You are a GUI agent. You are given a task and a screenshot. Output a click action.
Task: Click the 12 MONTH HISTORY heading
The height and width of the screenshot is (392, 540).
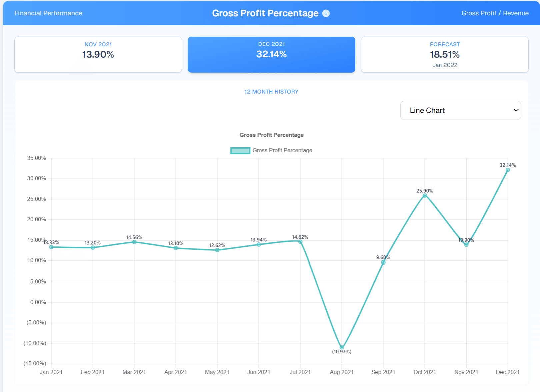tap(271, 92)
